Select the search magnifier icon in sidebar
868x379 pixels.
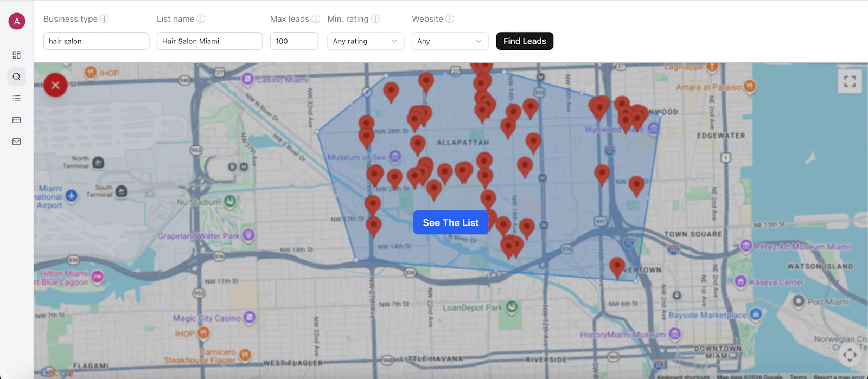pos(17,76)
